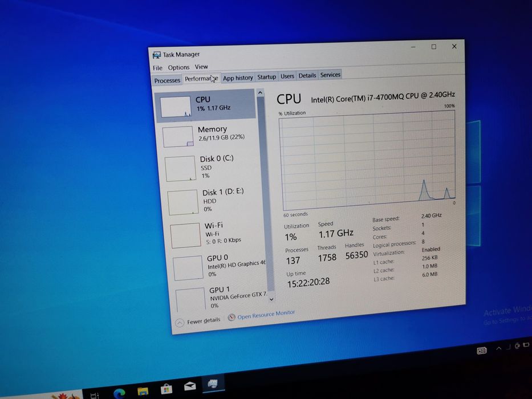The image size is (532, 399).
Task: Open Task View from the taskbar
Action: 95,395
